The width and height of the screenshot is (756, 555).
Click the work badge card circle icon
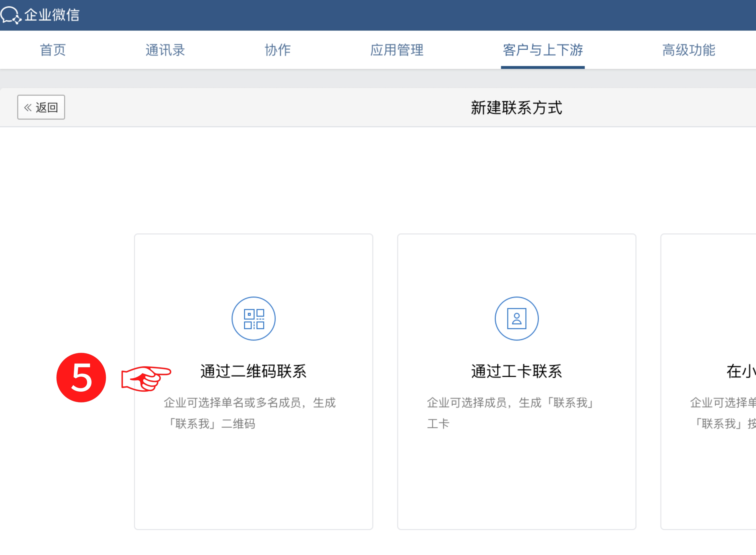point(517,319)
